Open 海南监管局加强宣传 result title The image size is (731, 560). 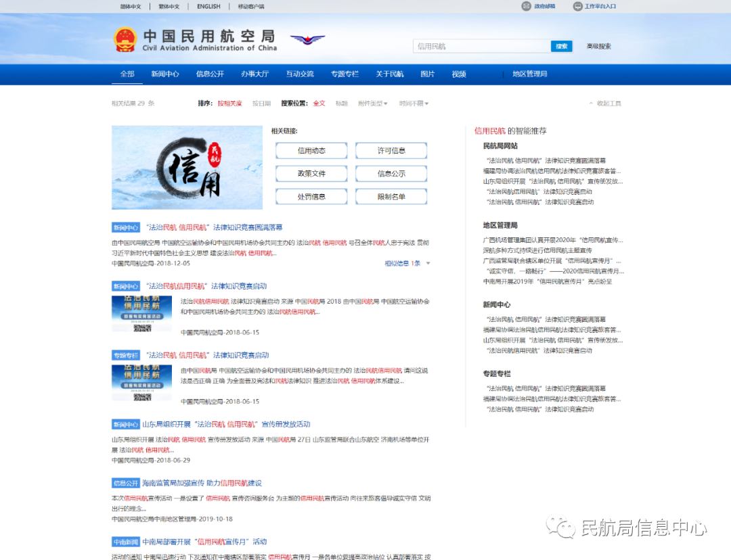202,483
